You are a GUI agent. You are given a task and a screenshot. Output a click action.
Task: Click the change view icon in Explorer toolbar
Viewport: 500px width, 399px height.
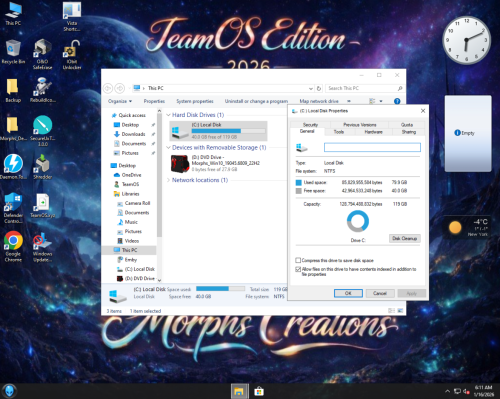(372, 101)
